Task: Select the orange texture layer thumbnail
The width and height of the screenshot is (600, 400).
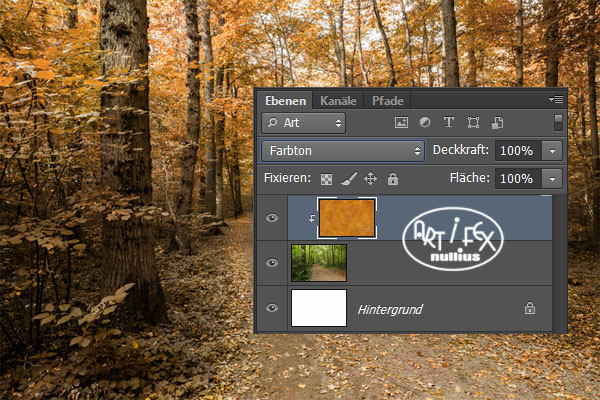Action: 347,218
